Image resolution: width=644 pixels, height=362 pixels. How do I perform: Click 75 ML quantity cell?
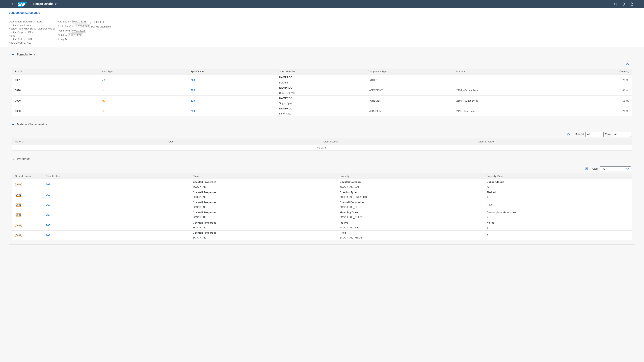[626, 80]
